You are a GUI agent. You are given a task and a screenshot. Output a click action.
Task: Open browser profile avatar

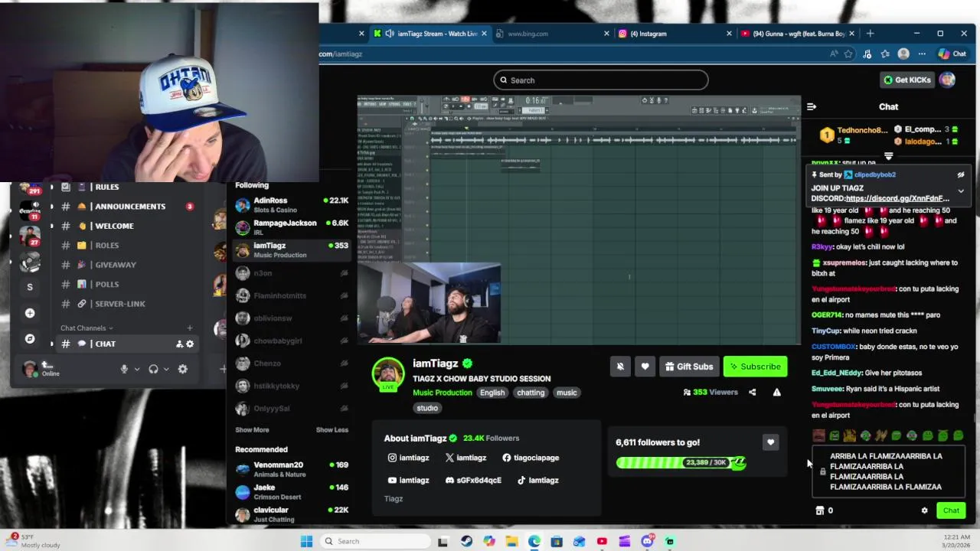pyautogui.click(x=903, y=54)
